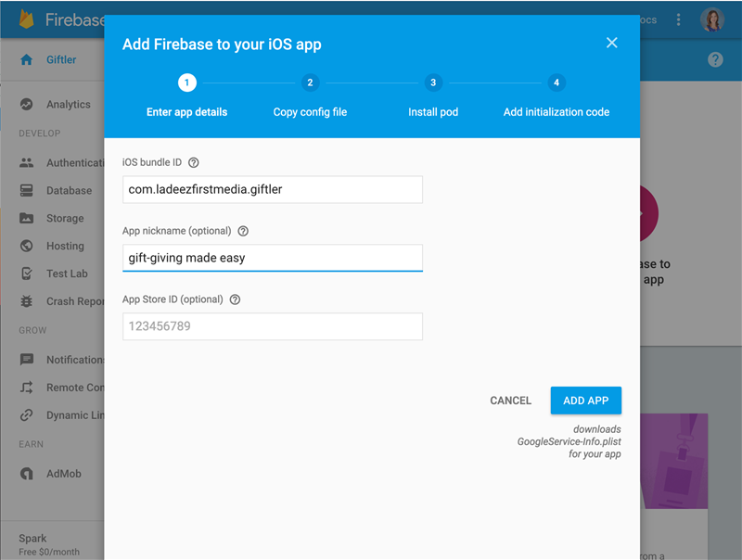Click the Storage folder icon
Image resolution: width=742 pixels, height=560 pixels.
27,219
